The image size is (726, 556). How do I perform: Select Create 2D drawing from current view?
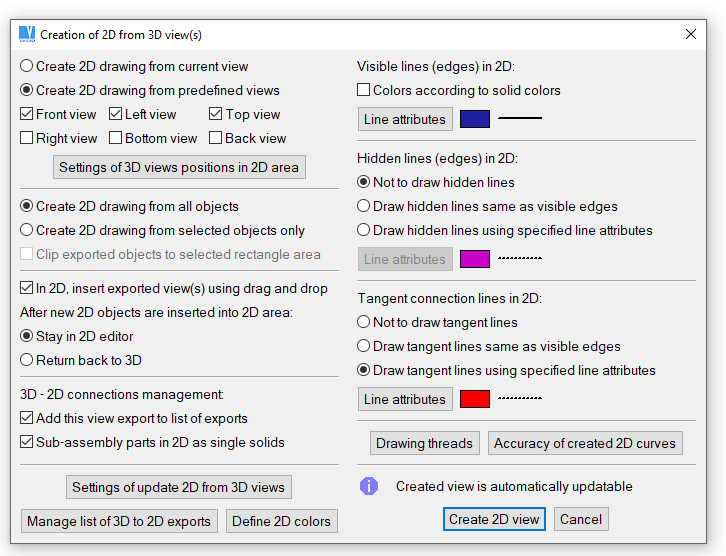tap(26, 66)
